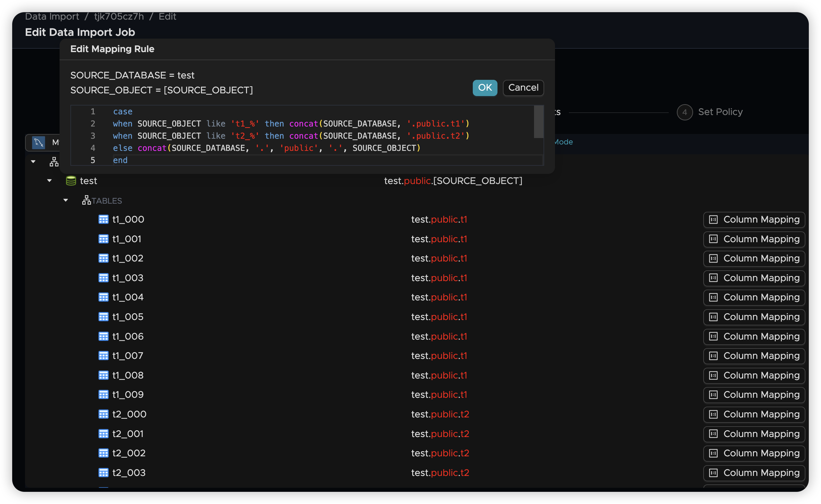Click the MySQL source icon

[38, 142]
